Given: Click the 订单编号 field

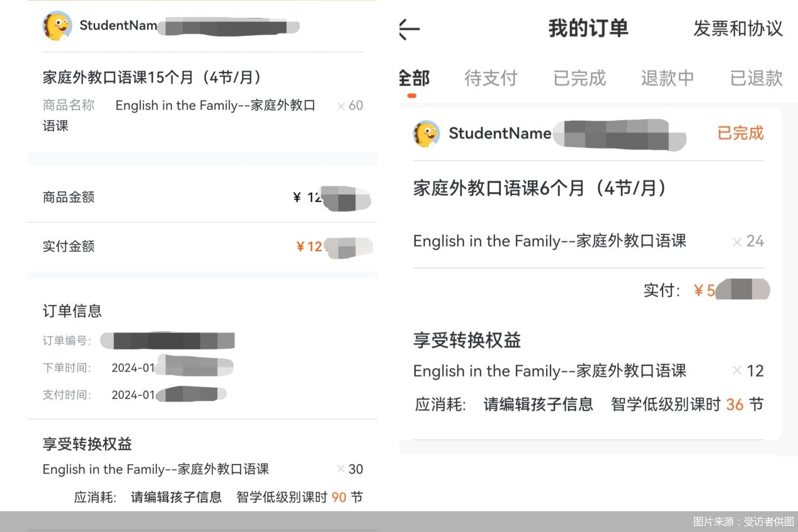Looking at the screenshot, I should pyautogui.click(x=66, y=341).
